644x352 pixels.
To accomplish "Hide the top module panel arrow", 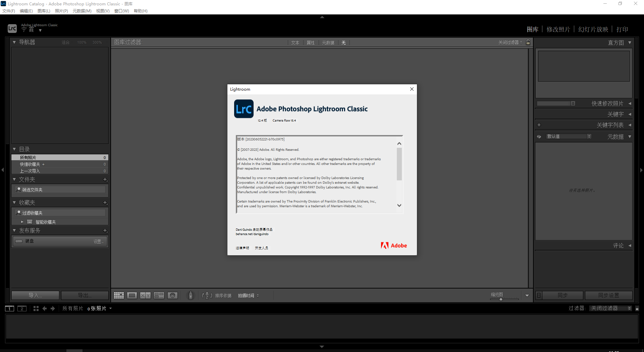I will 322,17.
